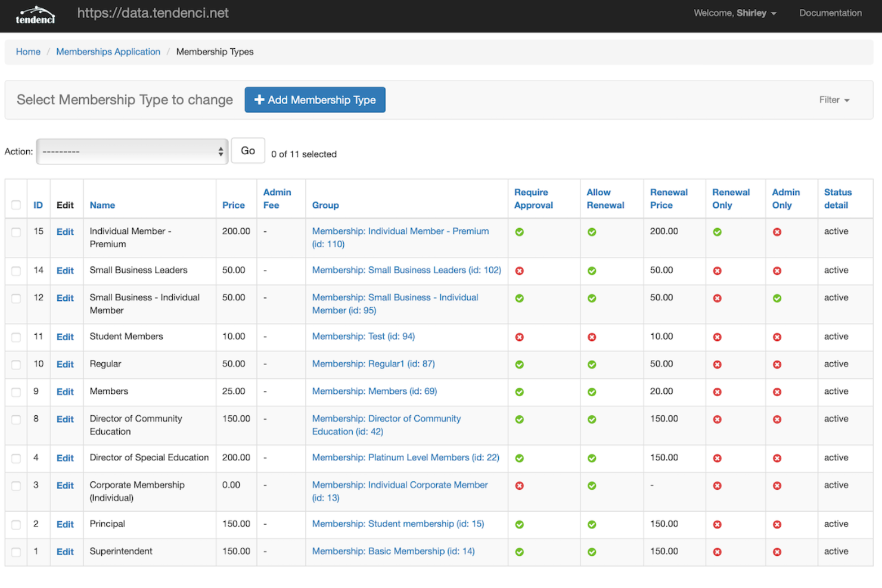Click green Require Approval check for Individual Member Premium
This screenshot has width=882, height=588.
(519, 232)
